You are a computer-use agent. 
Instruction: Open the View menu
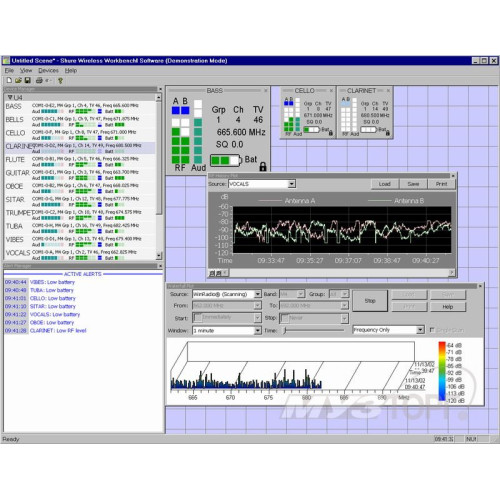[x=26, y=70]
